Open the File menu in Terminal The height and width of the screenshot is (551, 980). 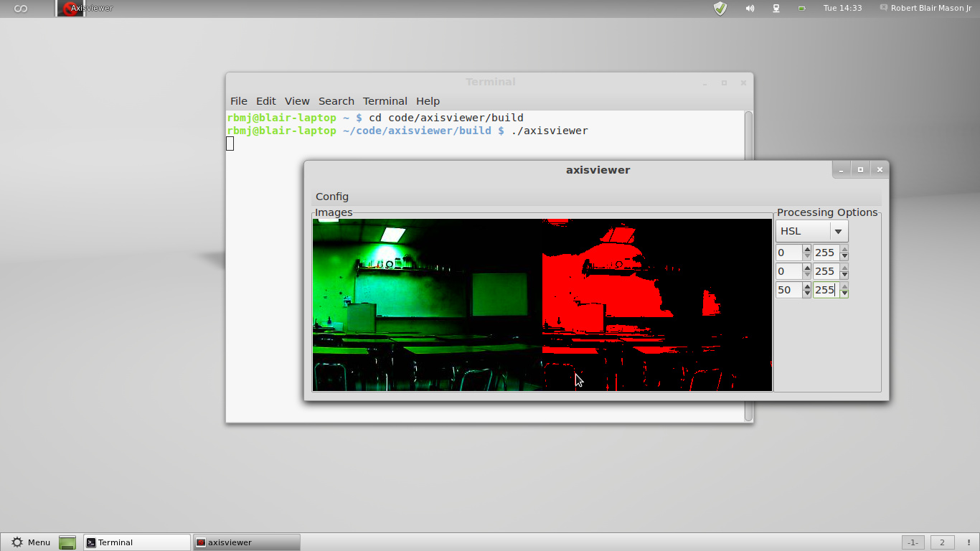click(x=238, y=101)
